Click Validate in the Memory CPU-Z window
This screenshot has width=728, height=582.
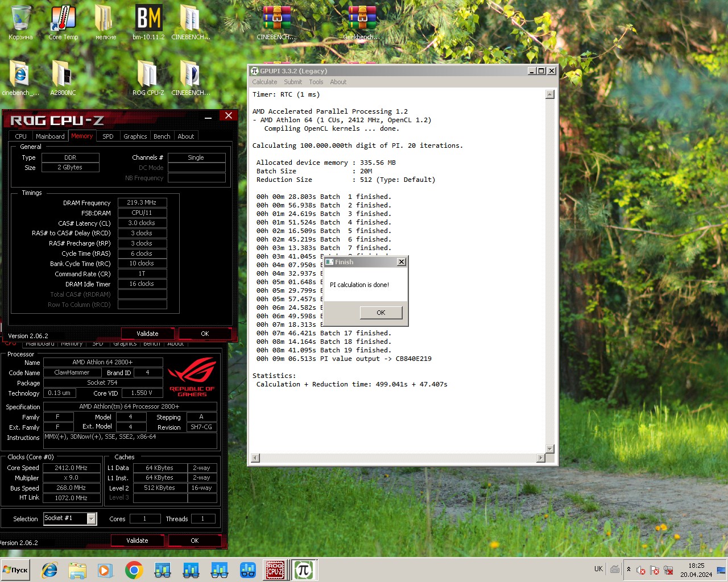(x=147, y=334)
